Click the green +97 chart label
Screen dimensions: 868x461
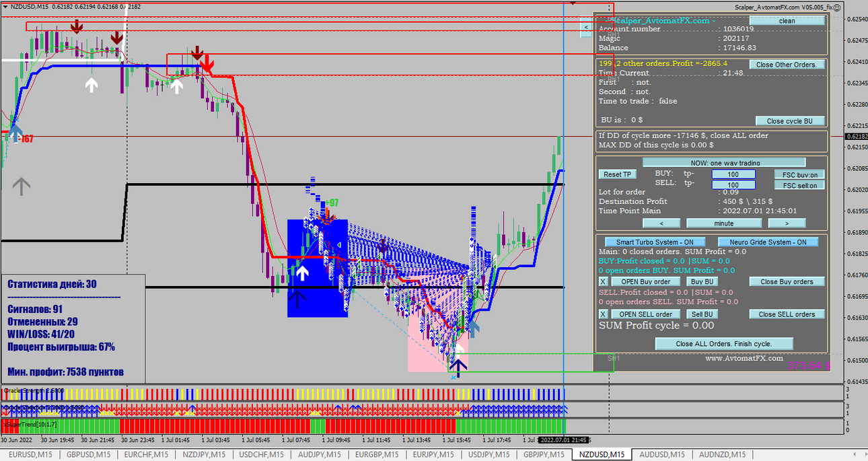pos(331,203)
